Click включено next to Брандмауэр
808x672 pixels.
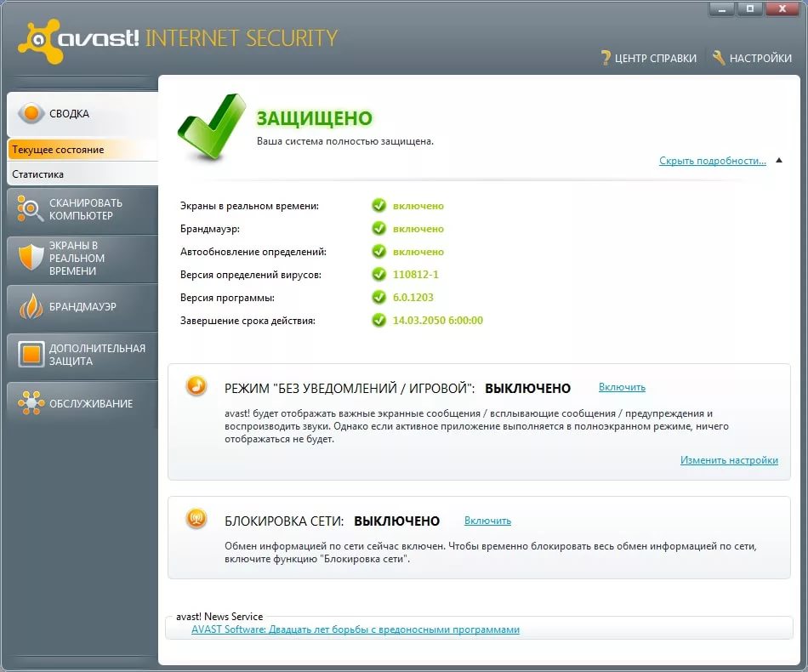418,229
